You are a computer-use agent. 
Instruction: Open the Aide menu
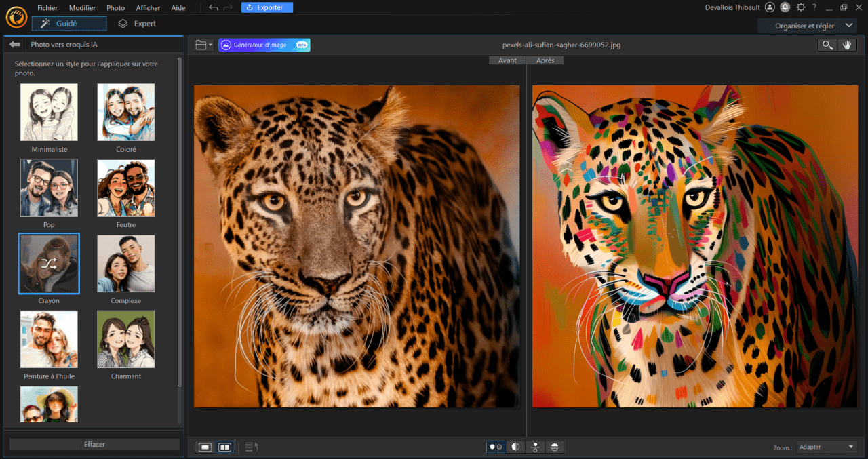178,8
